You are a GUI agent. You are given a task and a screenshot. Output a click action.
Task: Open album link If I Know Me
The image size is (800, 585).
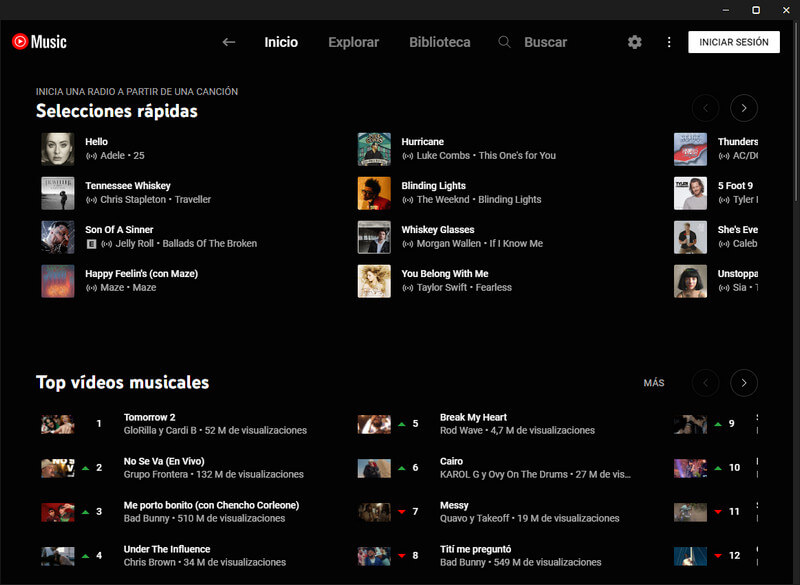516,243
